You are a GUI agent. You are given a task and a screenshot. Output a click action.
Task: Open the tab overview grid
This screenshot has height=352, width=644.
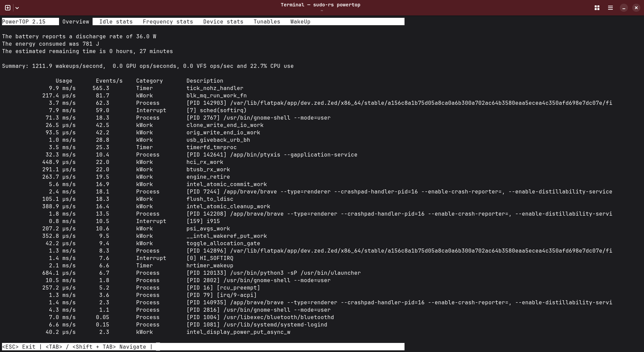597,8
